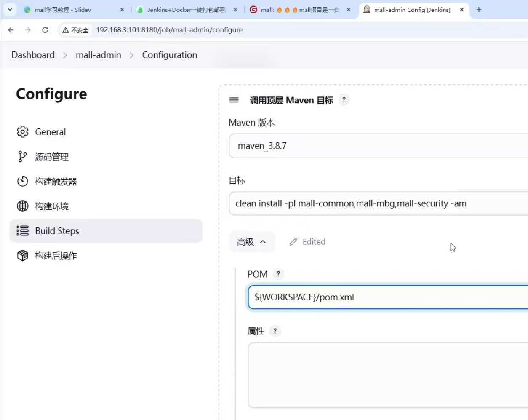Open help for the 属性 field
This screenshot has width=528, height=420.
(275, 331)
